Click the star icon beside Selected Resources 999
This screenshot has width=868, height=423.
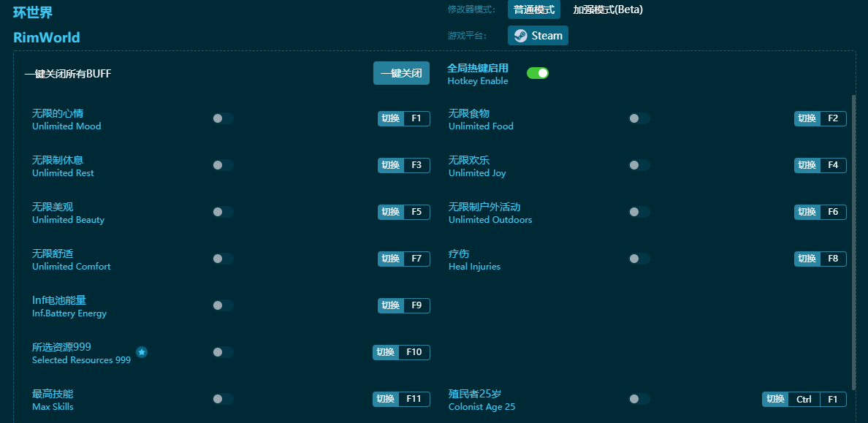pyautogui.click(x=142, y=352)
